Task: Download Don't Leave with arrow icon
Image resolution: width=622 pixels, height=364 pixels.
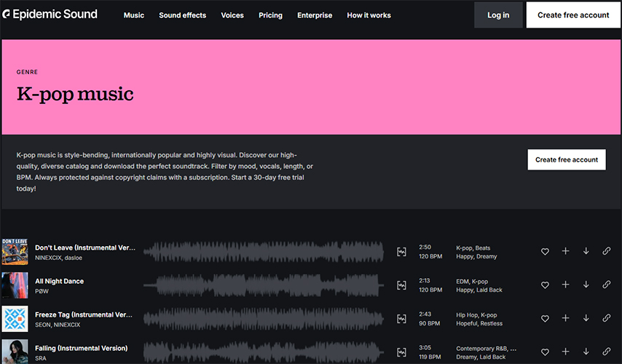Action: tap(586, 251)
